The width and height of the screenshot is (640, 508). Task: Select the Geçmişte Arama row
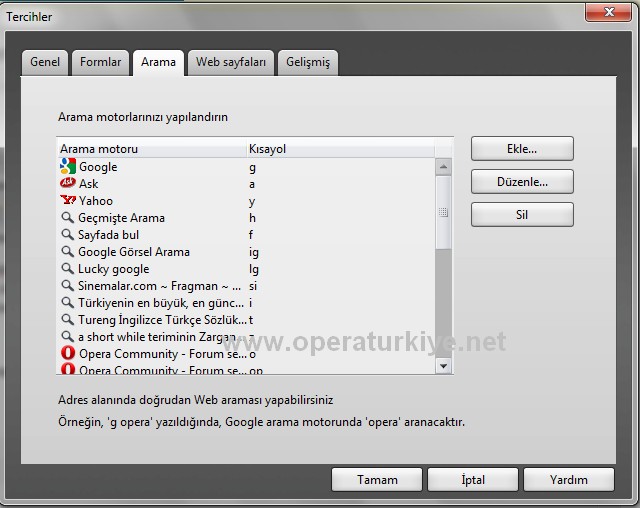[246, 217]
